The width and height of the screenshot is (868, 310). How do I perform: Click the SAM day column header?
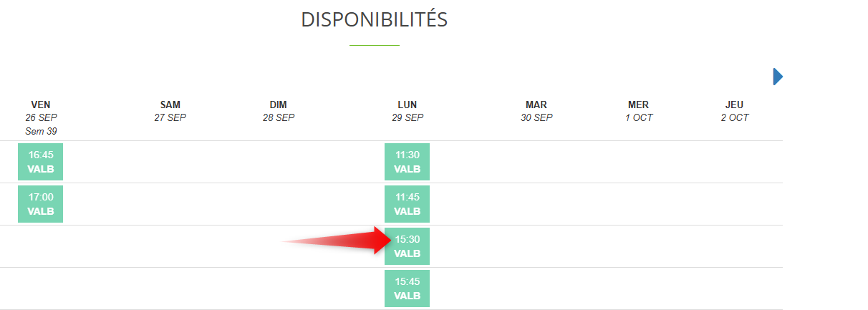point(170,105)
